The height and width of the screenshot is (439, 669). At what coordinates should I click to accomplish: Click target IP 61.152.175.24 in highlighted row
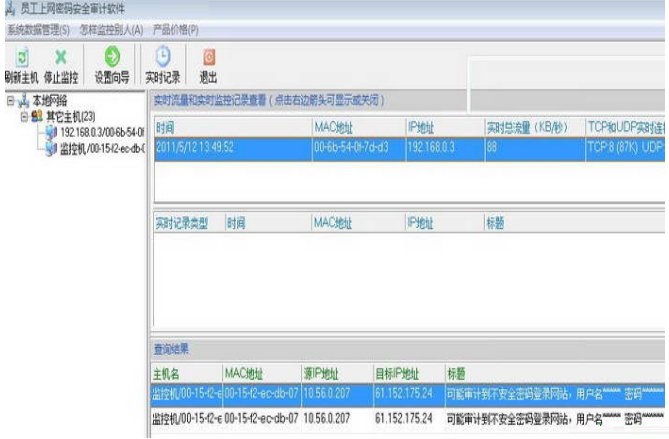point(409,394)
